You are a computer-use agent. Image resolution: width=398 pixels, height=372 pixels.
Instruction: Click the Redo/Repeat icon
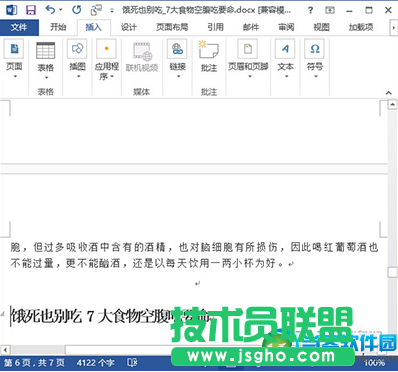(77, 10)
